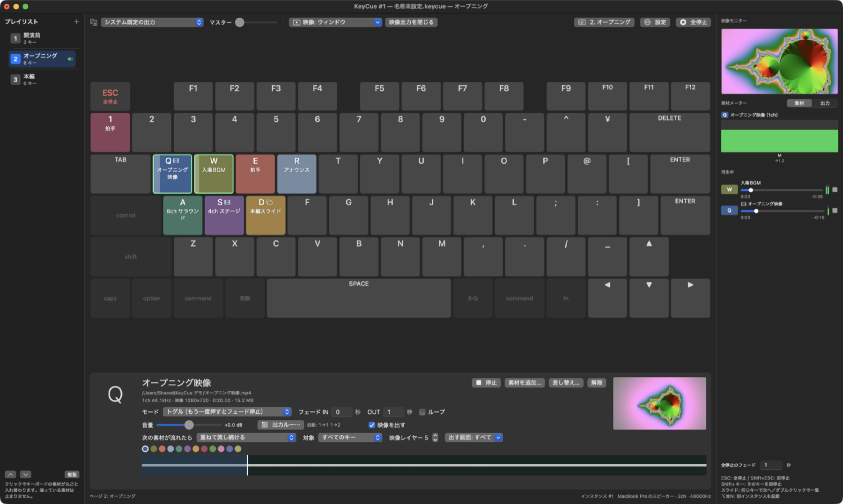Click the D 本編スライド key
Image resolution: width=843 pixels, height=504 pixels.
point(266,215)
